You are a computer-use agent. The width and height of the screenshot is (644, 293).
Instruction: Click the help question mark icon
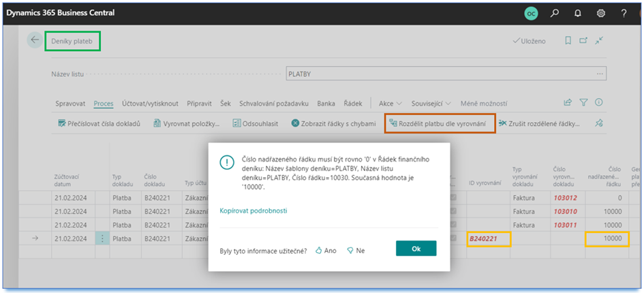(624, 13)
